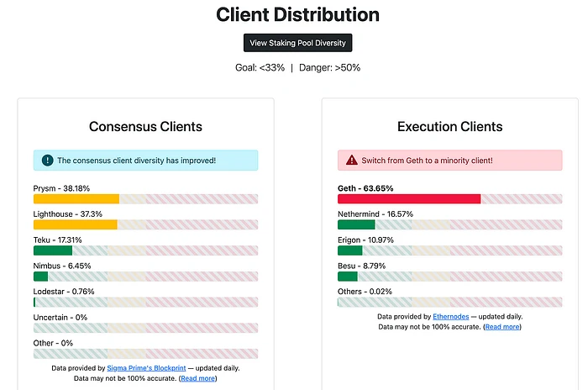Click the warning triangle icon in Geth alert
Viewport: 588px width, 390px height.
349,160
